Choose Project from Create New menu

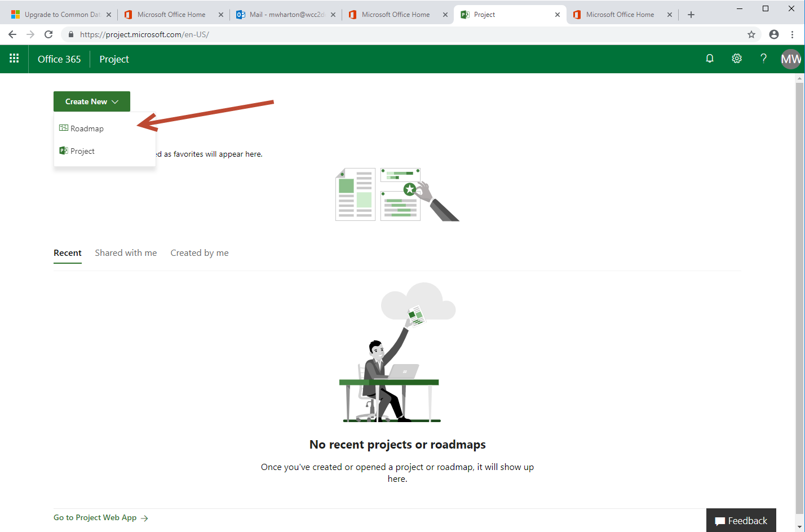pyautogui.click(x=82, y=151)
